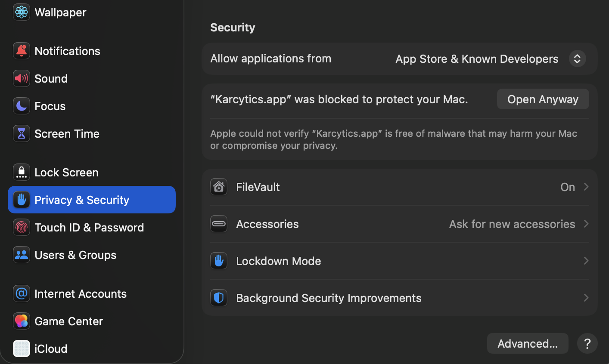Click the Notifications bell icon
Screen dimensions: 609x364
[x=22, y=51]
